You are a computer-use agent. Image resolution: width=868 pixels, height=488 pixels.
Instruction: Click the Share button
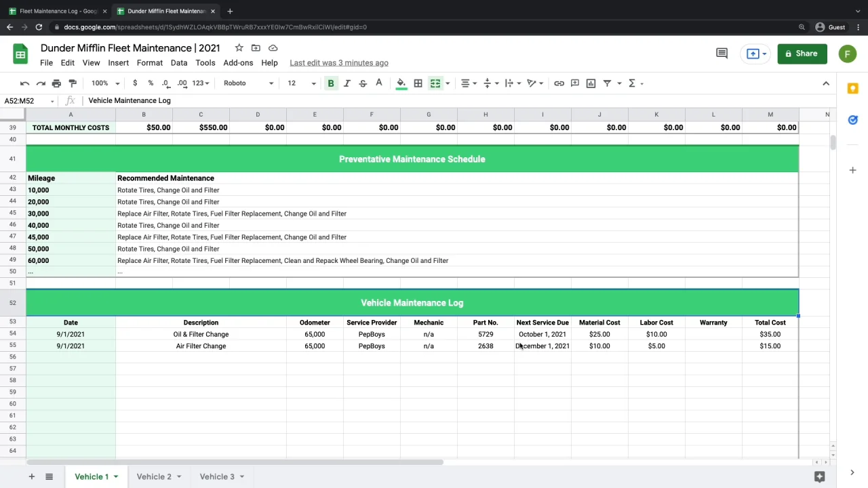(x=802, y=54)
